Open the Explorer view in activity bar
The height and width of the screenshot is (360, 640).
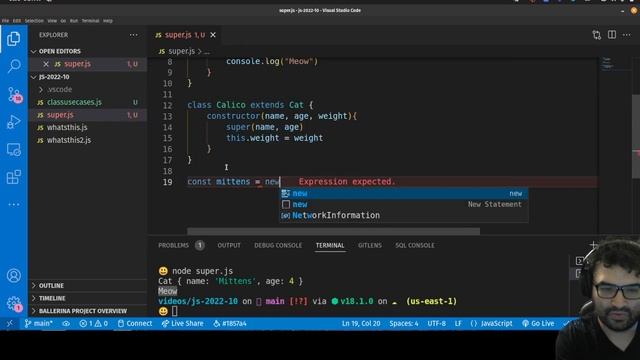point(13,39)
